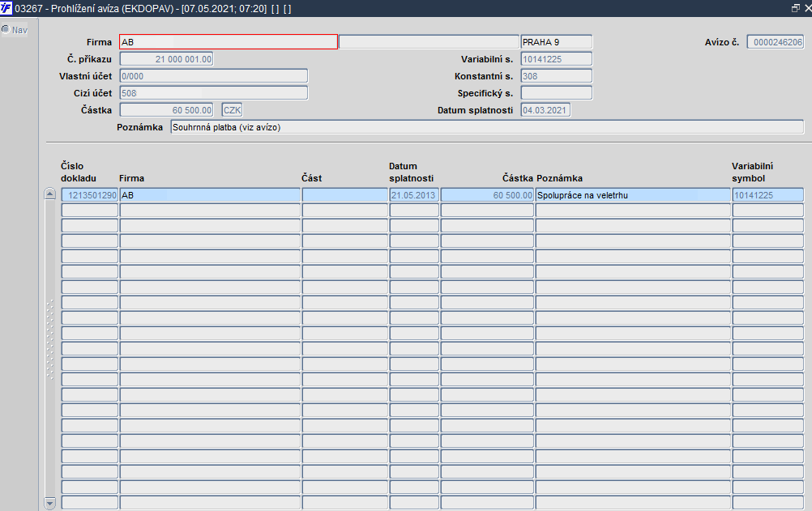The image size is (812, 511).
Task: Click the Částka column header in table
Action: pos(517,178)
